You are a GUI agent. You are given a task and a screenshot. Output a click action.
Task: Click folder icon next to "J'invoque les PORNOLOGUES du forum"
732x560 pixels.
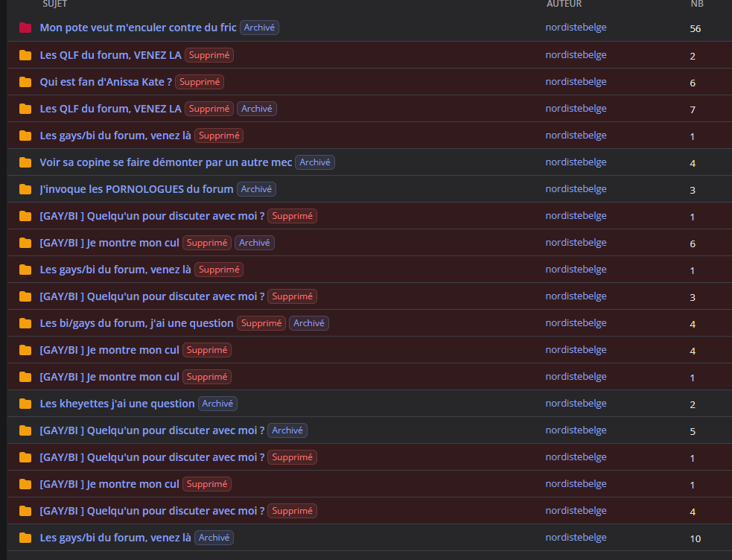[x=25, y=189]
